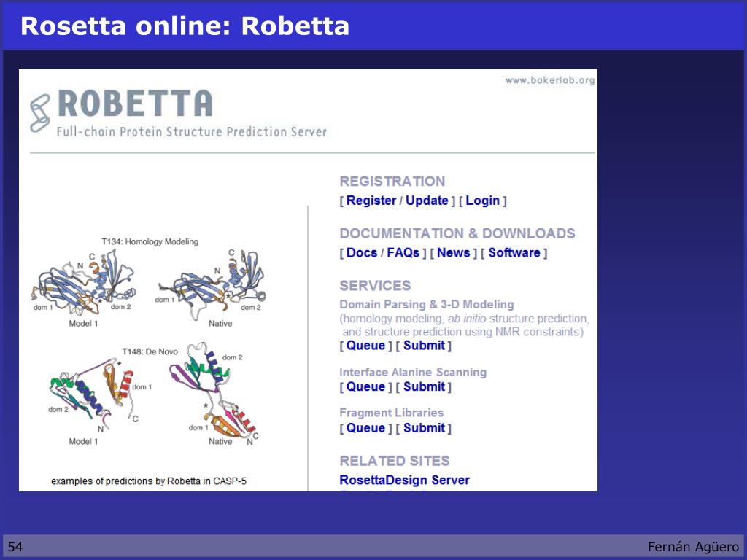The width and height of the screenshot is (747, 560).
Task: Click the T148 Native protein image
Action: pos(213,391)
